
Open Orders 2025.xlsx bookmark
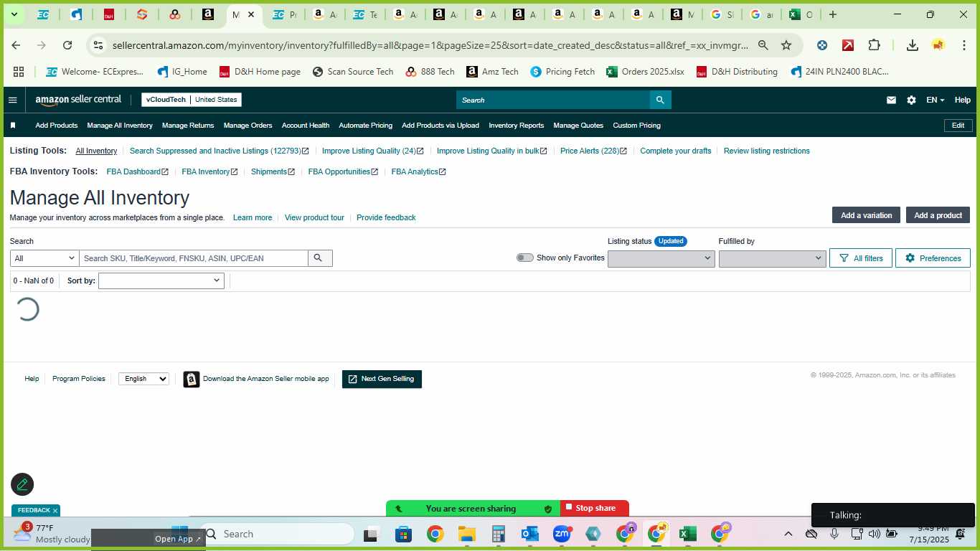[x=645, y=72]
